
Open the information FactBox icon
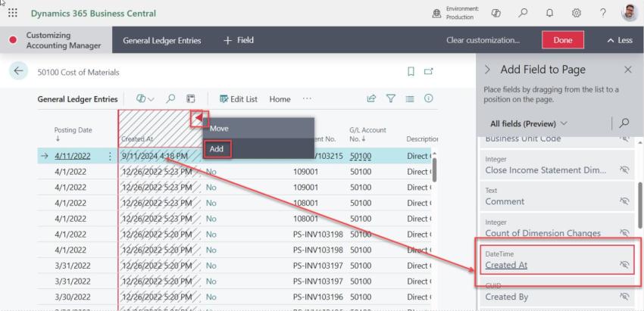428,98
